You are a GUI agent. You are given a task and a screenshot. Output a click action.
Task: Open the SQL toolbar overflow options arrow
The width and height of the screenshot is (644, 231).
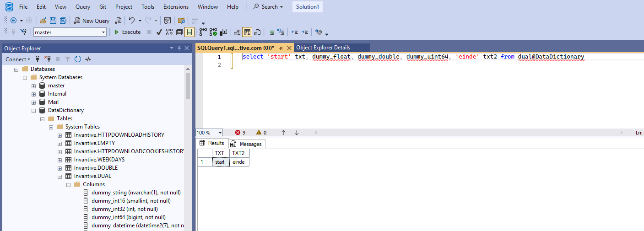pos(327,33)
